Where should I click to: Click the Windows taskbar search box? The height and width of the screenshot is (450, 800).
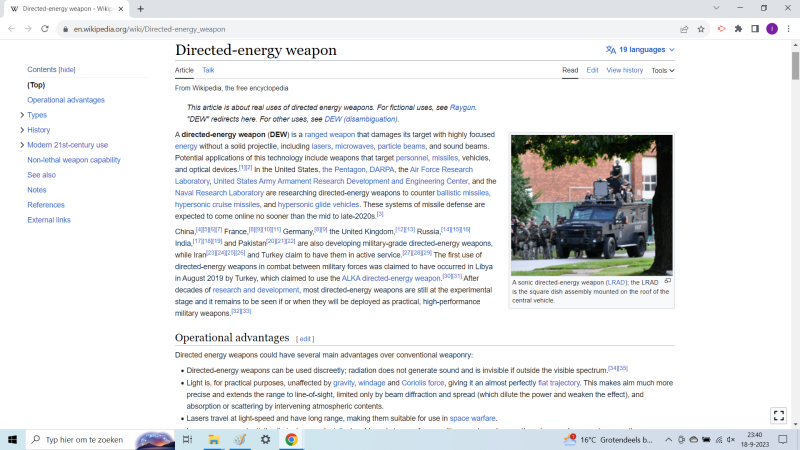pos(85,439)
